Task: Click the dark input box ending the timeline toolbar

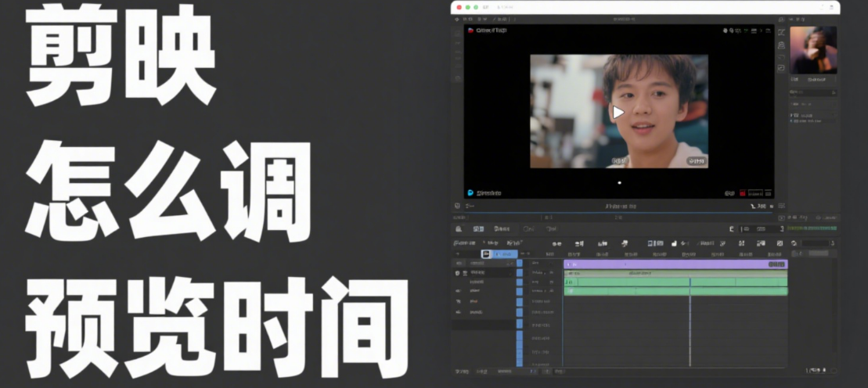Action: click(x=815, y=243)
